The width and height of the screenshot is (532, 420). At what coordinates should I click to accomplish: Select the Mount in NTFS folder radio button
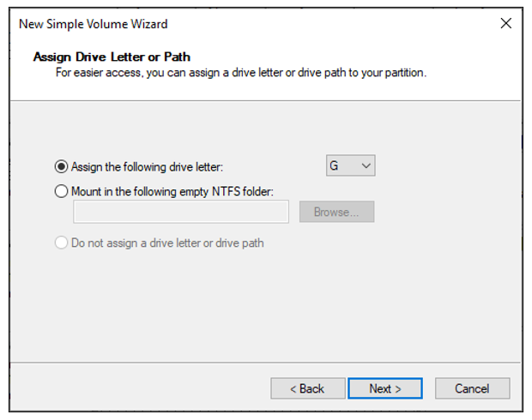(x=61, y=191)
